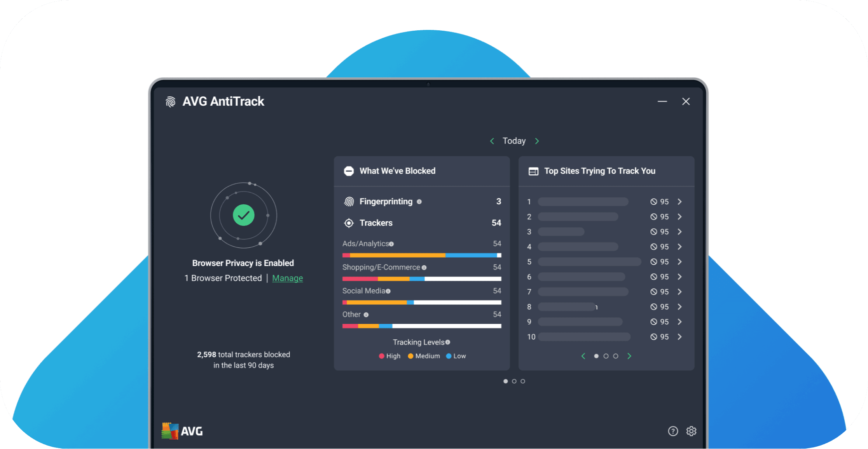Select first page dot of top sites

coord(596,356)
